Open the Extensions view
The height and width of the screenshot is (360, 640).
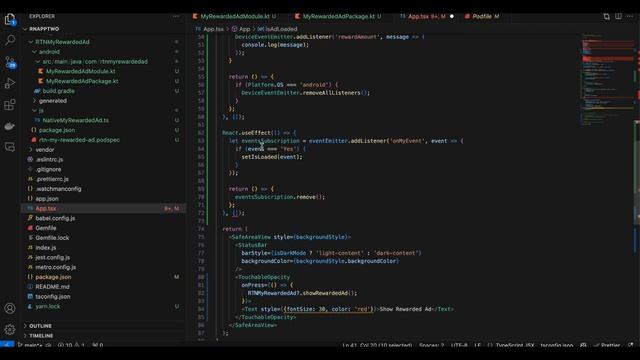pos(10,104)
